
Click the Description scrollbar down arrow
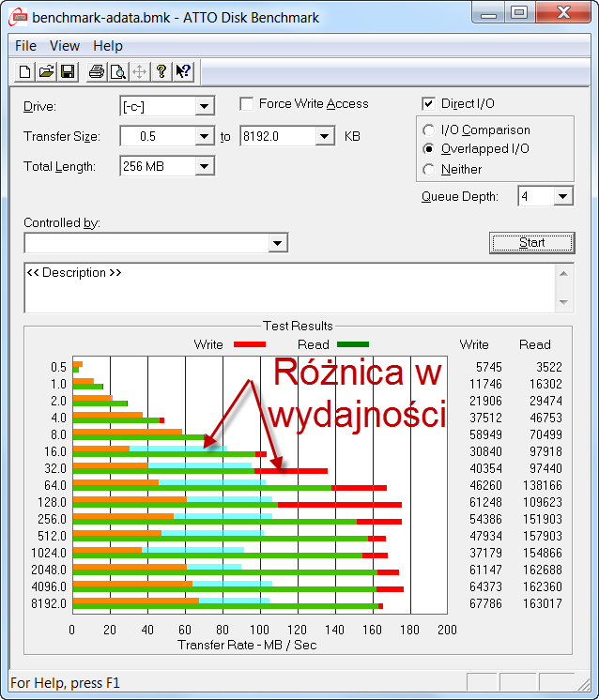[x=563, y=302]
